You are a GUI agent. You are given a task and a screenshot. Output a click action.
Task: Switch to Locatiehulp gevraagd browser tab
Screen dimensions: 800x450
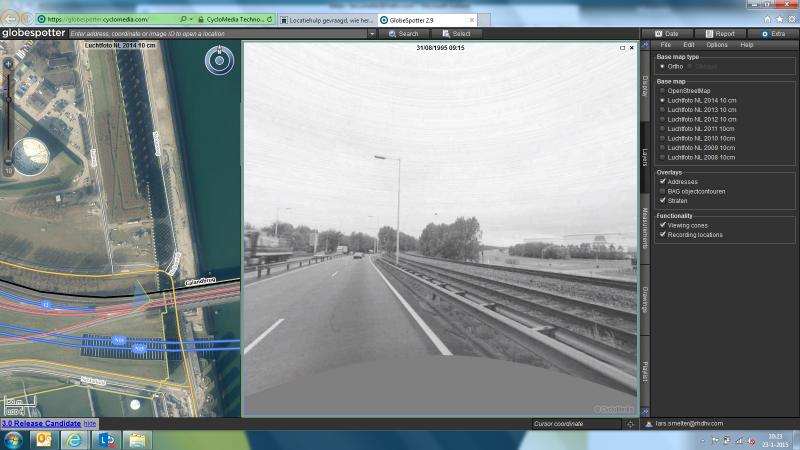click(x=327, y=20)
